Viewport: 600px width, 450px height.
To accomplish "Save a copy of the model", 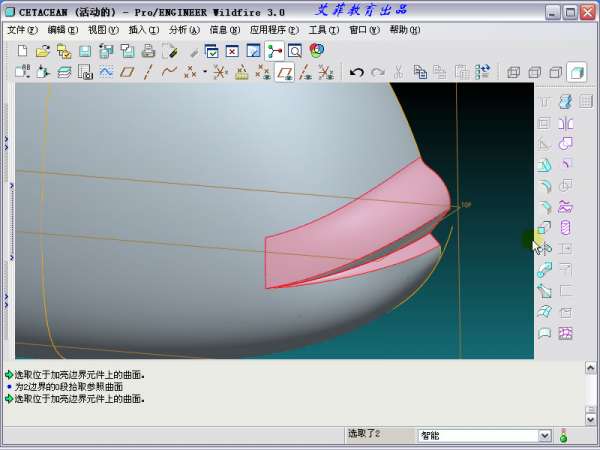I will coord(106,51).
